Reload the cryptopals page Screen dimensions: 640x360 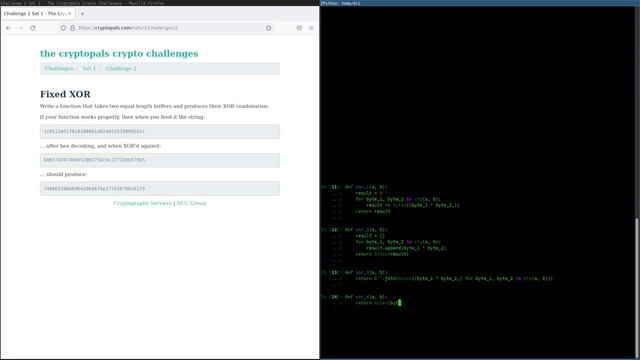(33, 28)
